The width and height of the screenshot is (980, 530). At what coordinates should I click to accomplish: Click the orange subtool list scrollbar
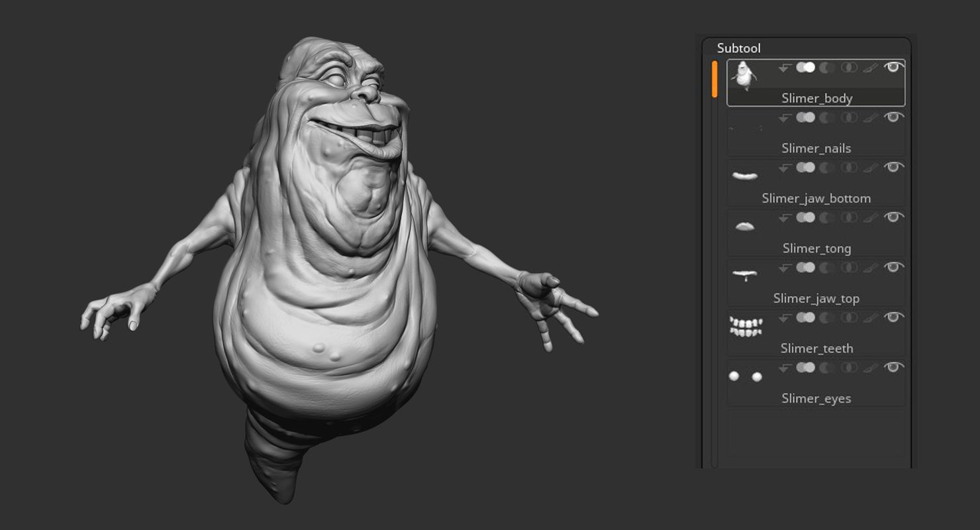coord(714,79)
